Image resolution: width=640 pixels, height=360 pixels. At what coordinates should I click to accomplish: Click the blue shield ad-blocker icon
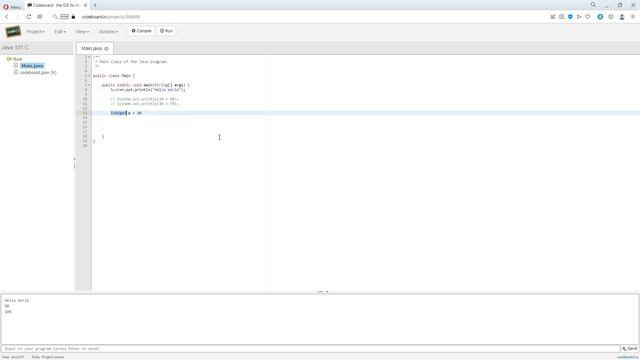coord(570,17)
